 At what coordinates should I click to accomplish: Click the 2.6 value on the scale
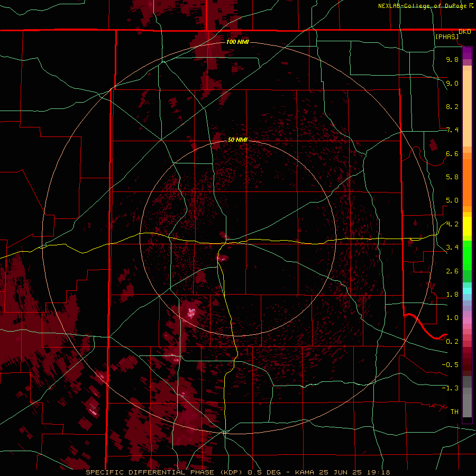pos(452,271)
